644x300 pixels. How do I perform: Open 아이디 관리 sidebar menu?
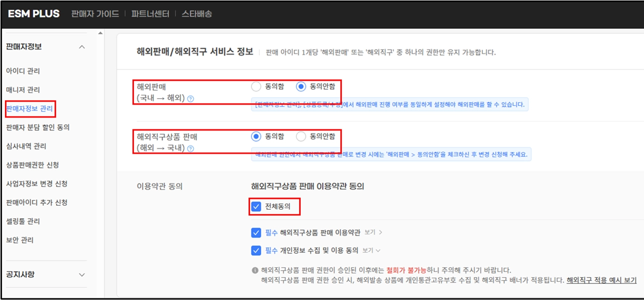[23, 71]
